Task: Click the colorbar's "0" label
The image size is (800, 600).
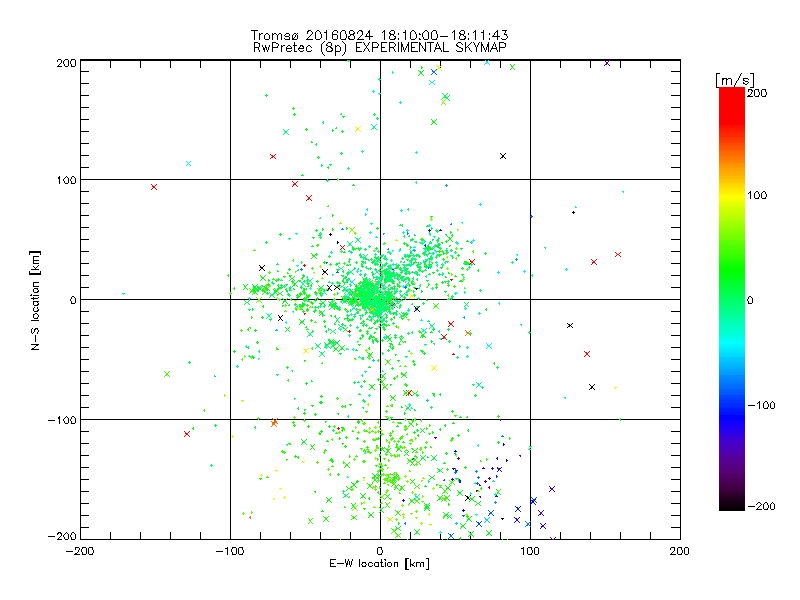Action: click(x=750, y=300)
